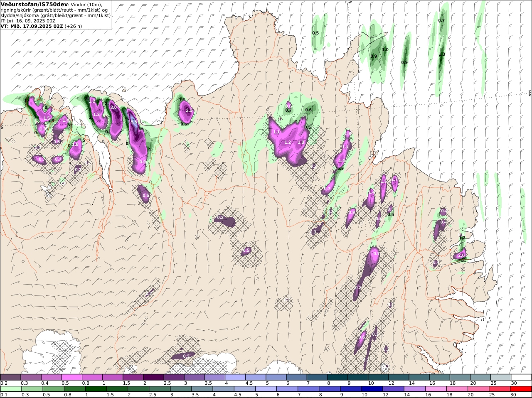Click the white '3.0' precipitation value on the map
The height and width of the screenshot is (398, 532).
(113, 107)
